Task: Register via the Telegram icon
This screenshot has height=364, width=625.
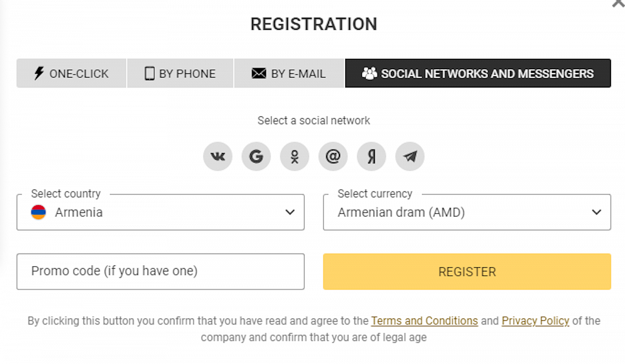Action: 410,156
